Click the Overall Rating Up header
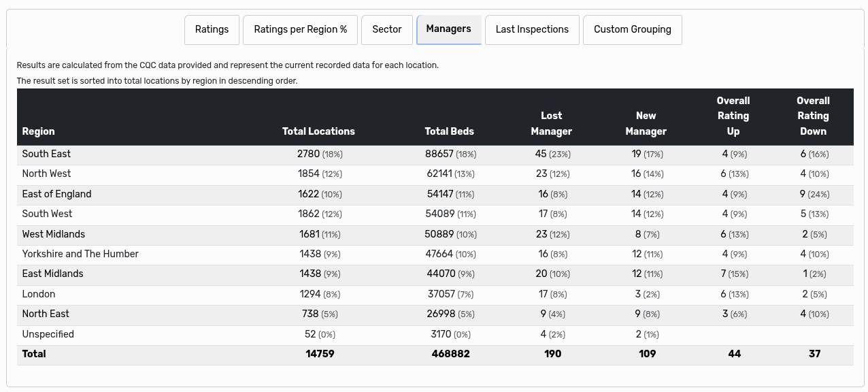 (733, 116)
